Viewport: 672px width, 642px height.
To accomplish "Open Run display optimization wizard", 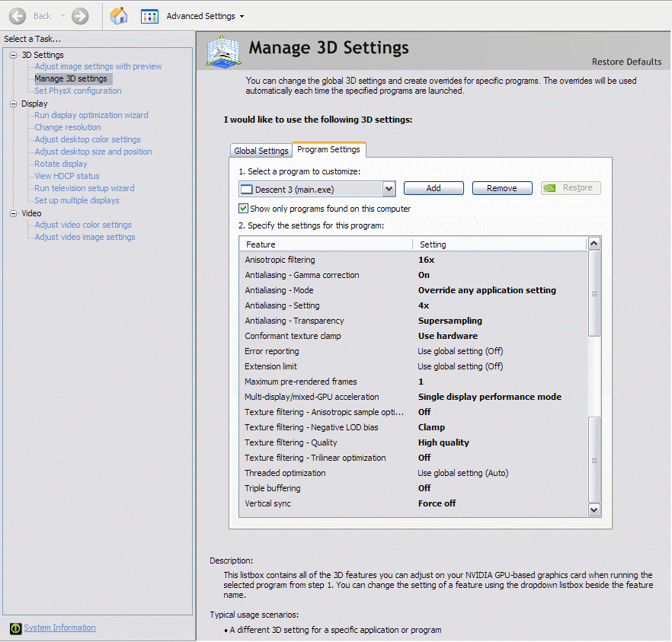I will point(91,115).
